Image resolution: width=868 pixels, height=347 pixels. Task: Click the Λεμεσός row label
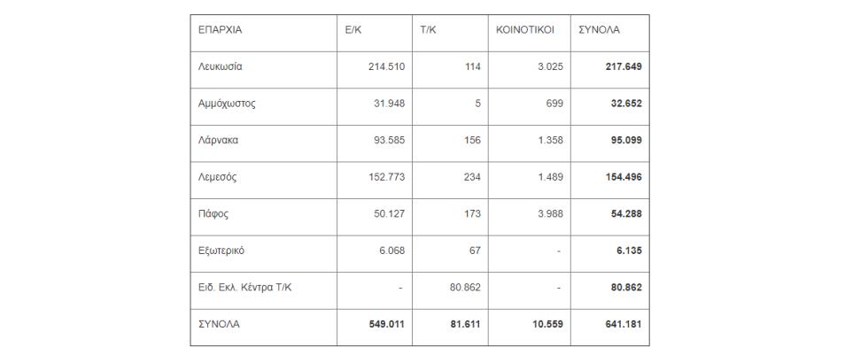pyautogui.click(x=218, y=177)
